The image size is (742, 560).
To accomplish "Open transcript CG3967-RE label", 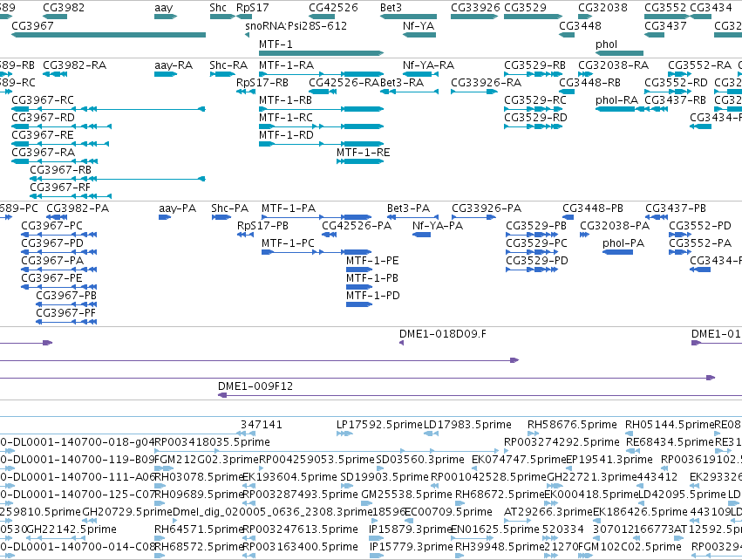I will pyautogui.click(x=43, y=135).
